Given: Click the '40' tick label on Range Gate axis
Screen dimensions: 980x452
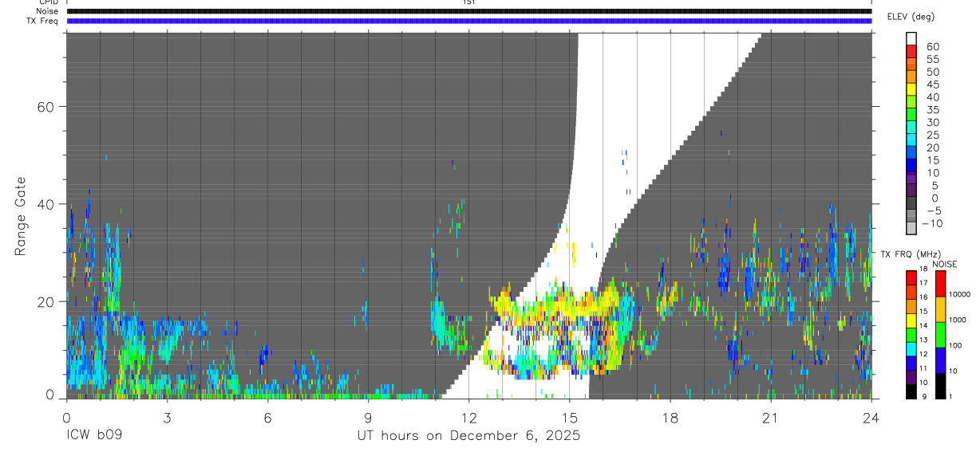Looking at the screenshot, I should [x=45, y=204].
